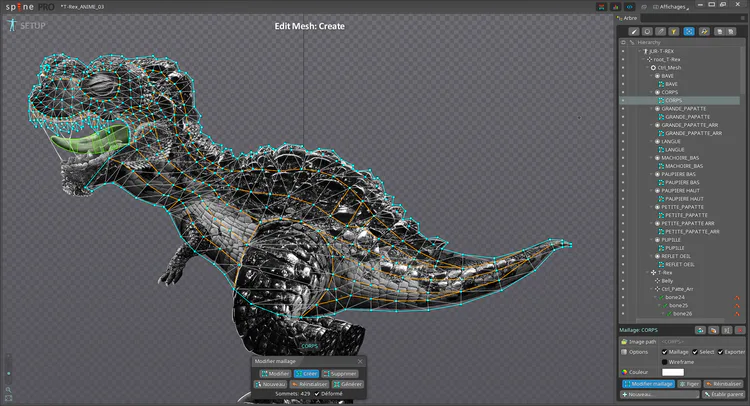Screen dimensions: 750x406
Task: Click the zoom magnifier icon at viewport bottom-left
Action: tap(8, 390)
